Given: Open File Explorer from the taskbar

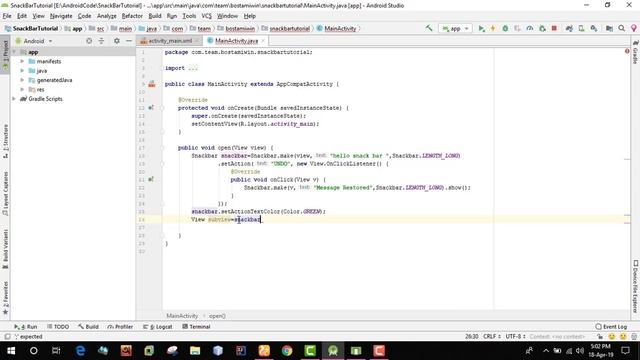Looking at the screenshot, I should pyautogui.click(x=195, y=351).
